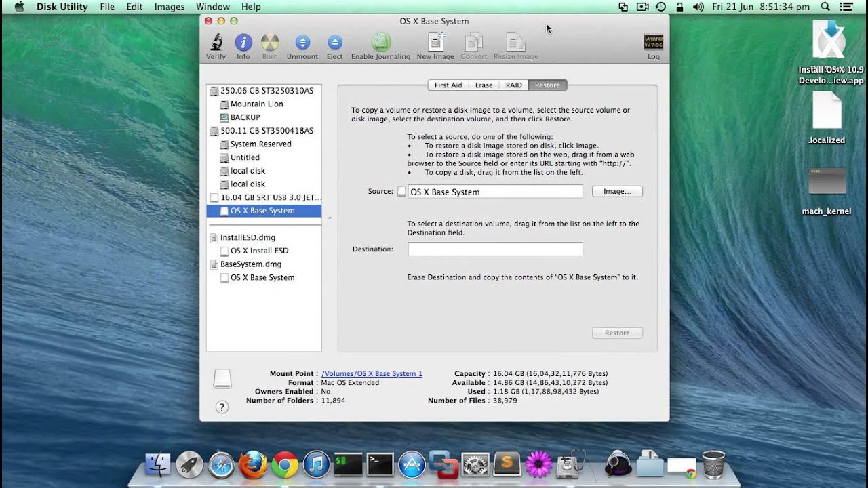This screenshot has width=868, height=488.
Task: Switch to the Erase tab
Action: (484, 85)
